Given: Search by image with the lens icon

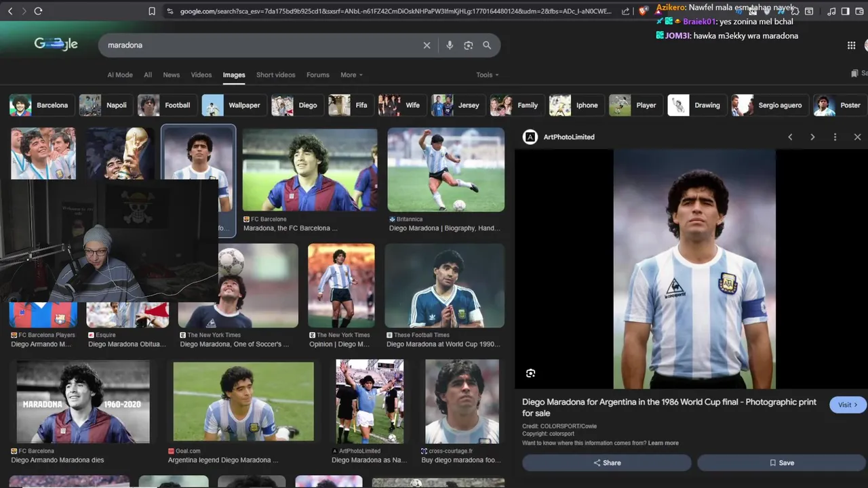Looking at the screenshot, I should [x=468, y=45].
